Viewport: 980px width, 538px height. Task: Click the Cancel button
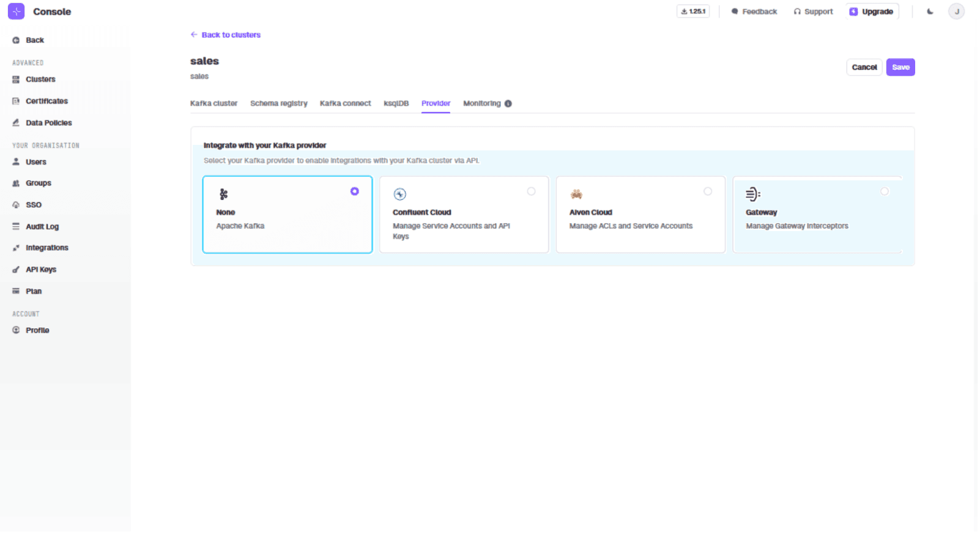(x=864, y=67)
